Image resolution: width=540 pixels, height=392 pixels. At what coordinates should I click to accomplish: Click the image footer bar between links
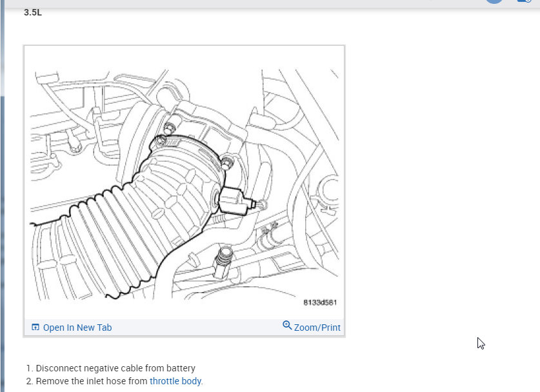point(196,328)
